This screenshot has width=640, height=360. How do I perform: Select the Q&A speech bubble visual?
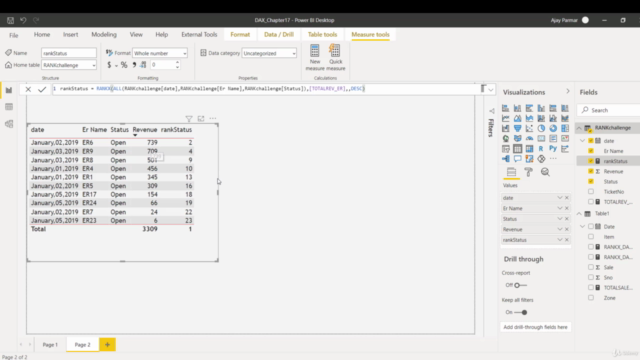pos(517,159)
